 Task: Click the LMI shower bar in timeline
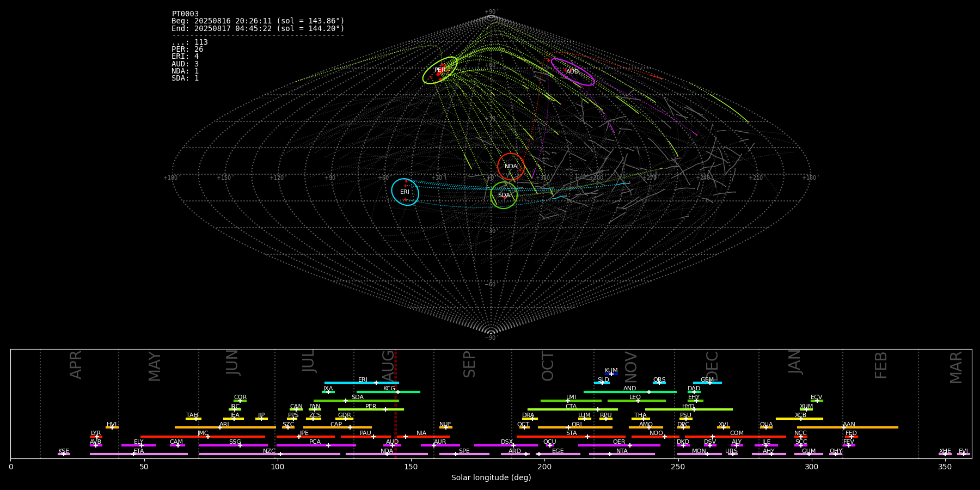[x=571, y=401]
